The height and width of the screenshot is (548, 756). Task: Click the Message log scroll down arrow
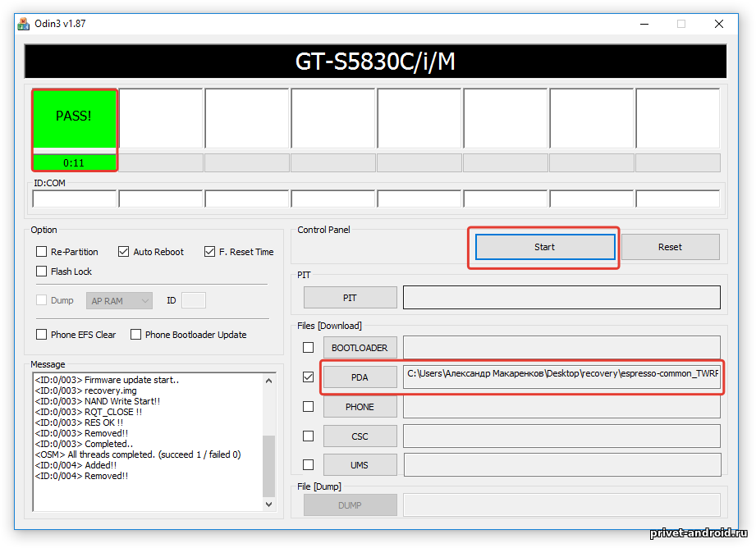click(269, 505)
